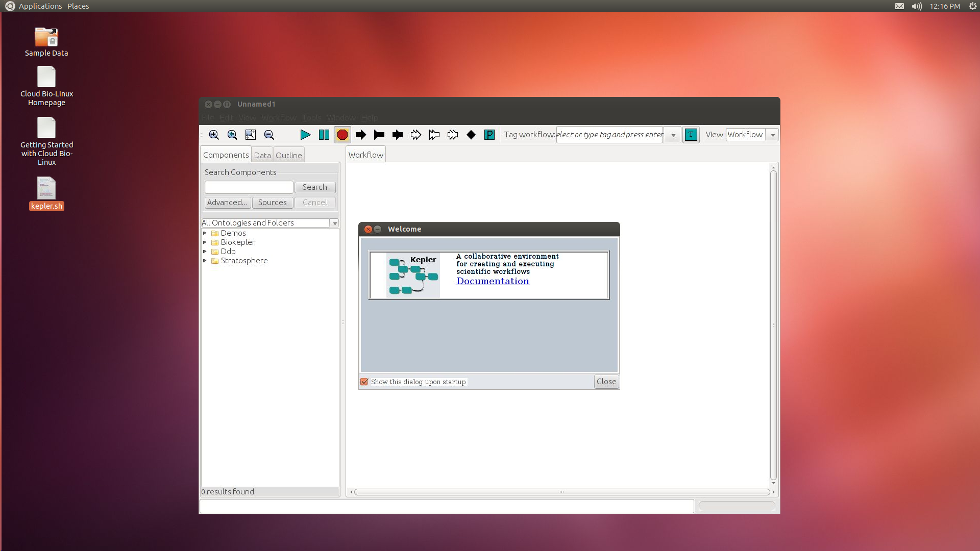This screenshot has height=551, width=980.
Task: Click the 12:16 PM clock
Action: click(x=945, y=6)
